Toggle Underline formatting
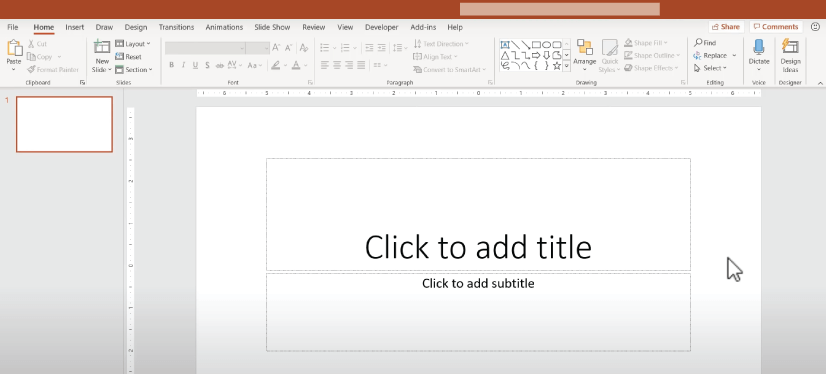826x374 pixels. 195,65
